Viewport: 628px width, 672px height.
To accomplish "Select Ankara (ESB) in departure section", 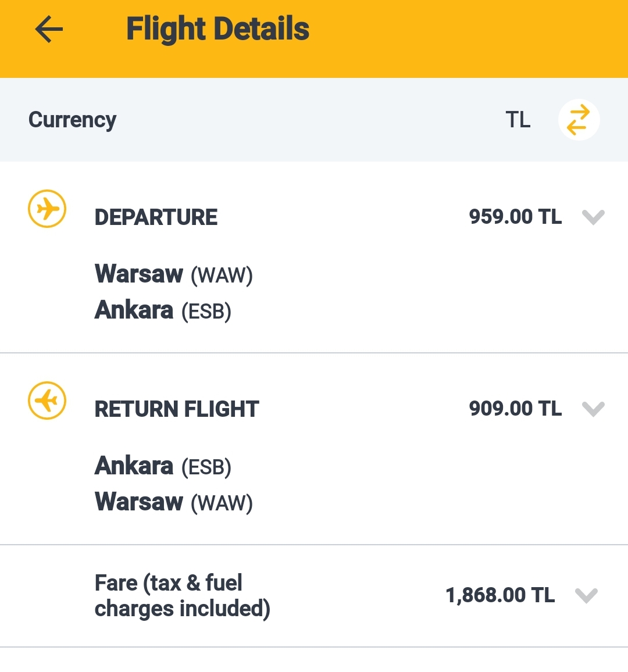I will pyautogui.click(x=163, y=310).
